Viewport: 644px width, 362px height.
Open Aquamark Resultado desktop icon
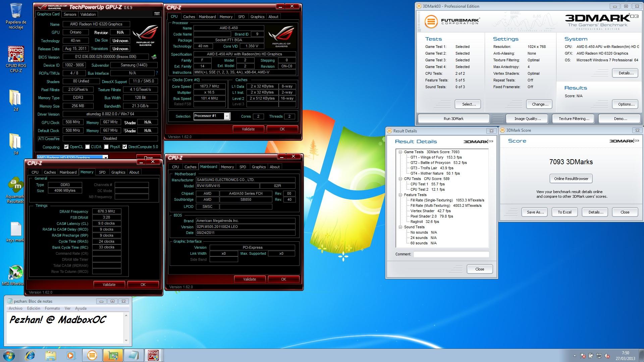pos(15,190)
